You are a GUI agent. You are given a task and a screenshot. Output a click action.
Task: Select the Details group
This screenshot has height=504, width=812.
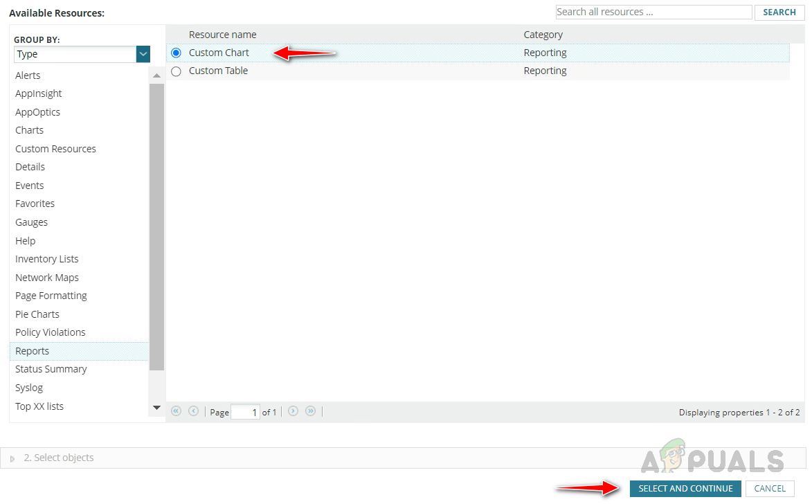coord(30,168)
